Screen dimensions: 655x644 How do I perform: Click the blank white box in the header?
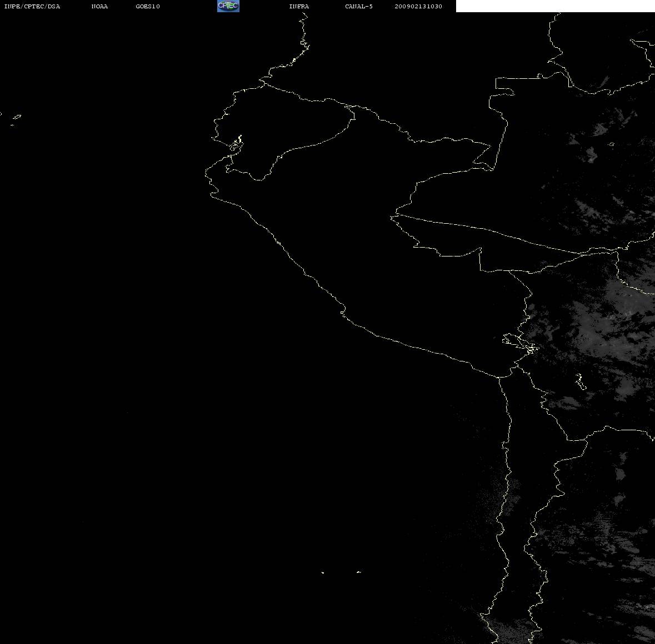click(x=555, y=6)
